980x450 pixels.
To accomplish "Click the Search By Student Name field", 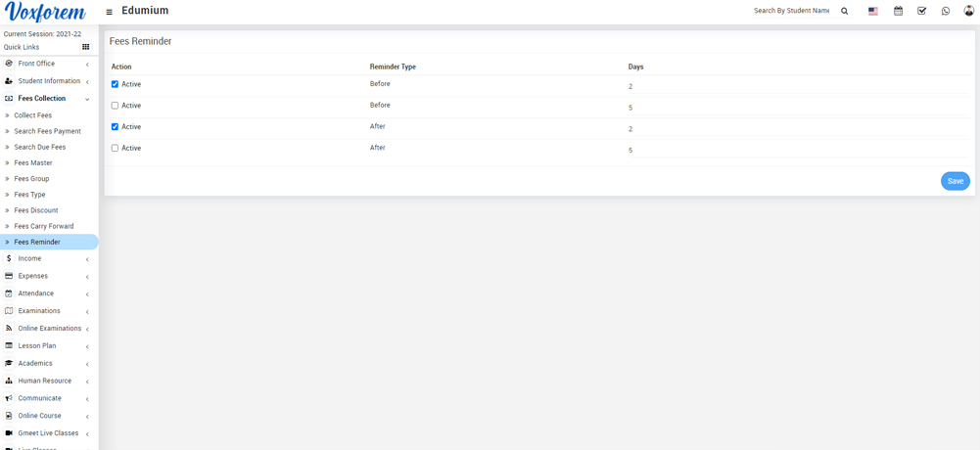I will tap(791, 11).
